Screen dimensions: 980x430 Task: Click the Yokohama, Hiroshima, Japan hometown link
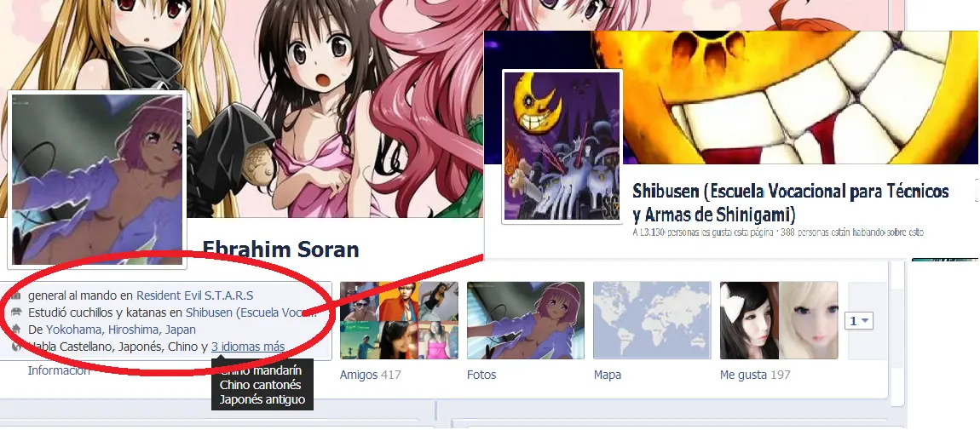(121, 330)
